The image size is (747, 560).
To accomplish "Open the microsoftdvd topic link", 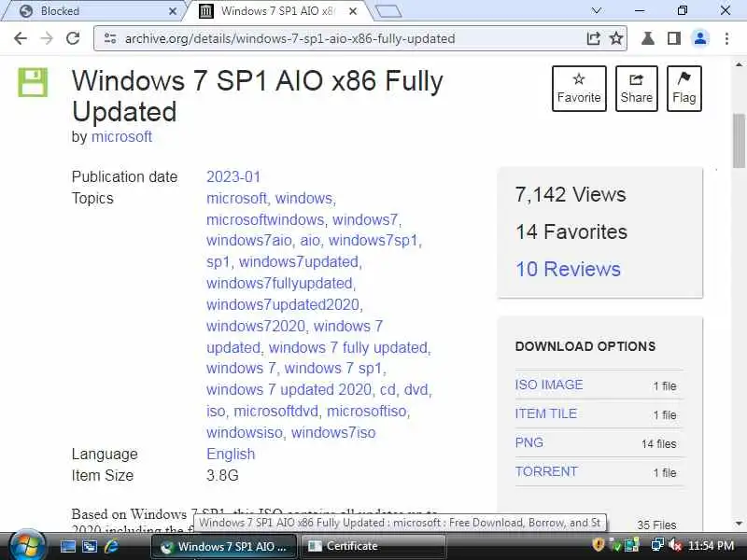I will pyautogui.click(x=275, y=411).
